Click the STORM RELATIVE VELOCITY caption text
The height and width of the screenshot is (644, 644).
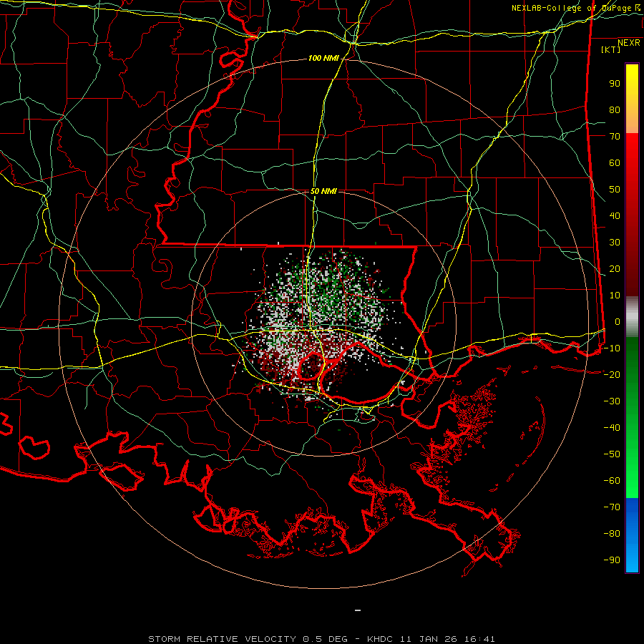point(221,639)
